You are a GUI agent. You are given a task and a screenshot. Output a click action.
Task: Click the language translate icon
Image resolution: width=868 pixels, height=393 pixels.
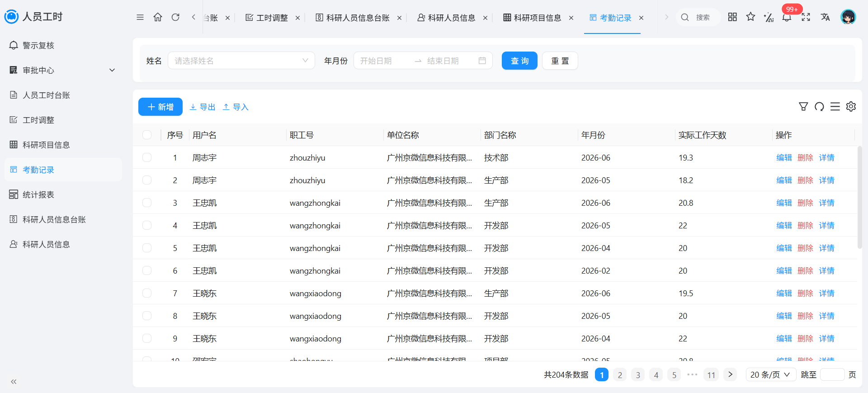point(826,17)
